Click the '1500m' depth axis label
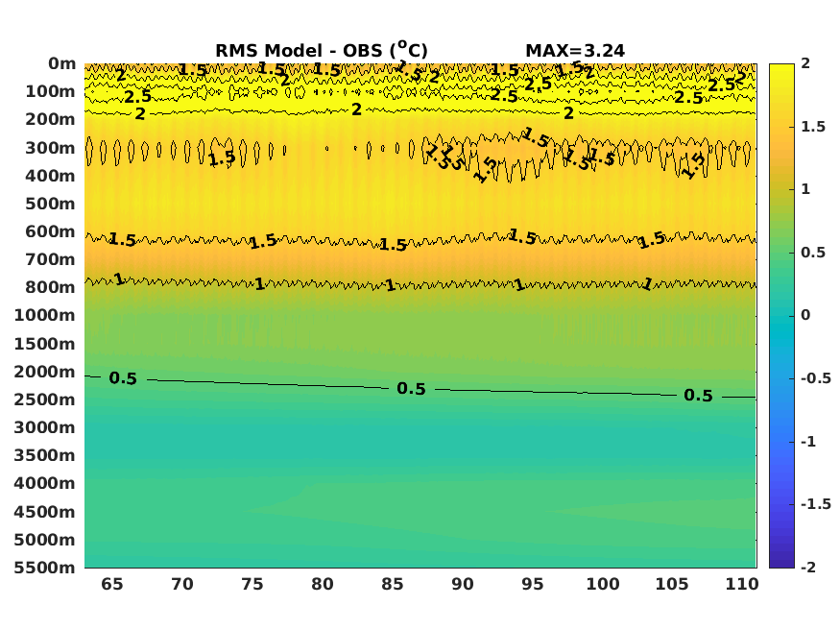The image size is (840, 630). tap(44, 344)
